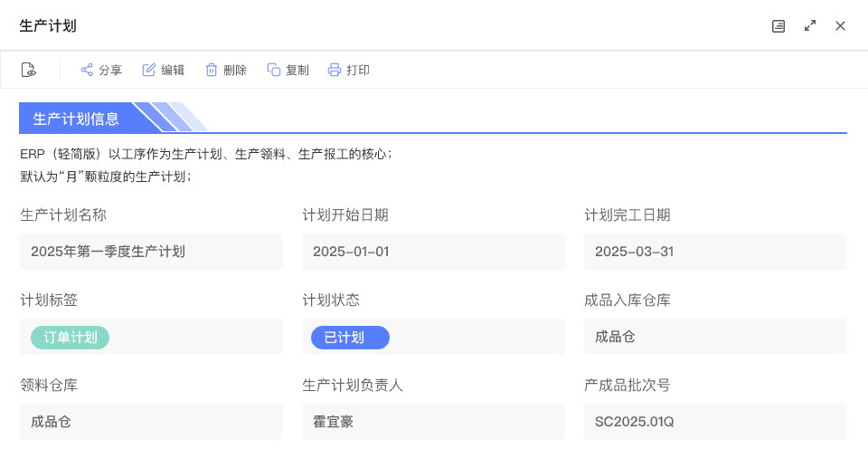Click the 订单计划 tag
The width and height of the screenshot is (868, 458).
tap(70, 338)
